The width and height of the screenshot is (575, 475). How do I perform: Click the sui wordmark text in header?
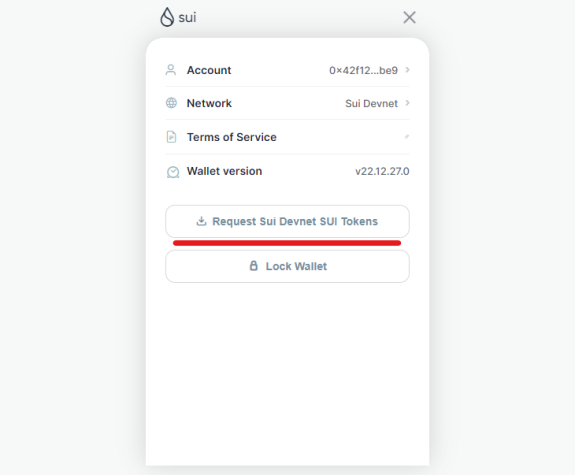click(187, 18)
